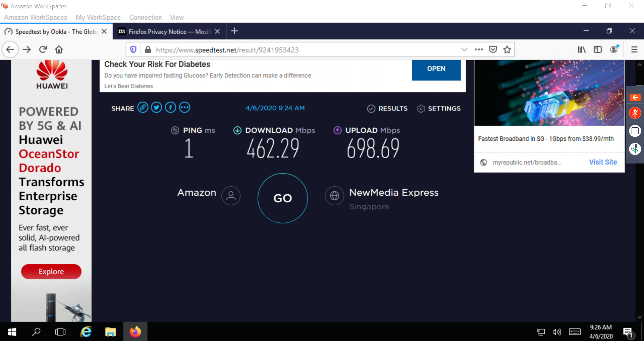The image size is (644, 341).
Task: Click Visit Site in broadband ad
Action: (603, 162)
